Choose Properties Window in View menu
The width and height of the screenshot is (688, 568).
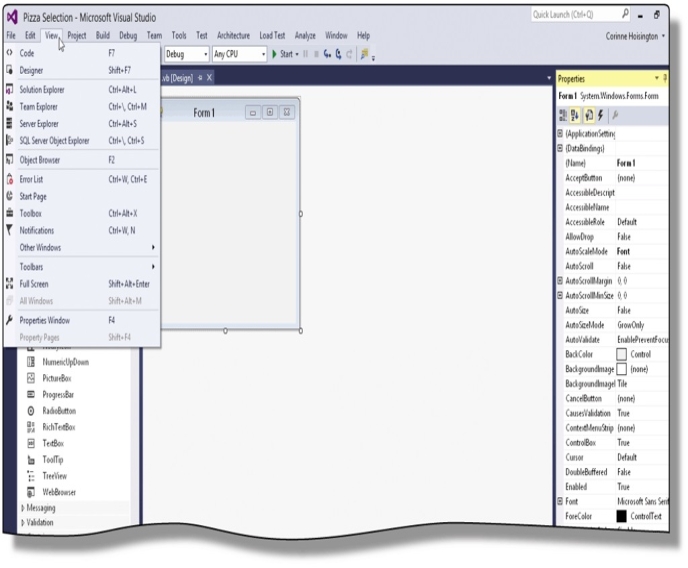point(82,320)
